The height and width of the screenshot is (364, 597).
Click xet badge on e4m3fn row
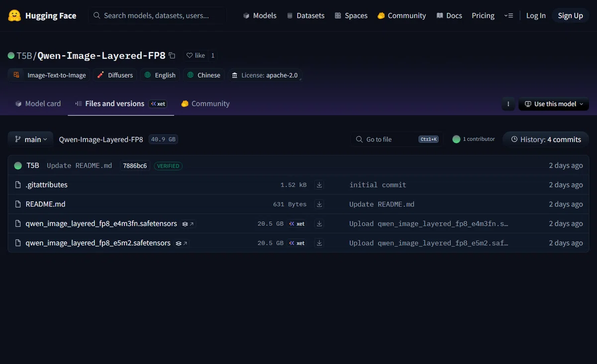(297, 224)
